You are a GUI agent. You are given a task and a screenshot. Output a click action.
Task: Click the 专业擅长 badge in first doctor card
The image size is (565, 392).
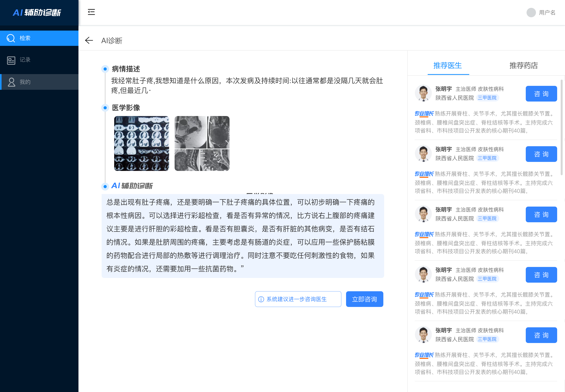424,113
